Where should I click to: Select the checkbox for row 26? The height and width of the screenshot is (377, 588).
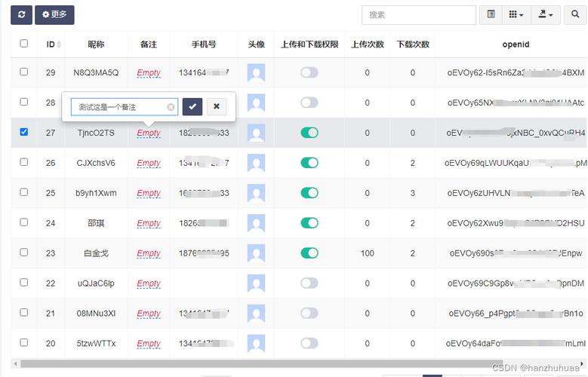[23, 162]
